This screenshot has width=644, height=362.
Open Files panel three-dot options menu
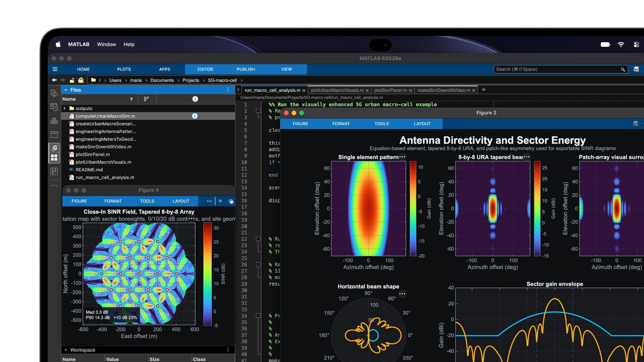pos(228,90)
